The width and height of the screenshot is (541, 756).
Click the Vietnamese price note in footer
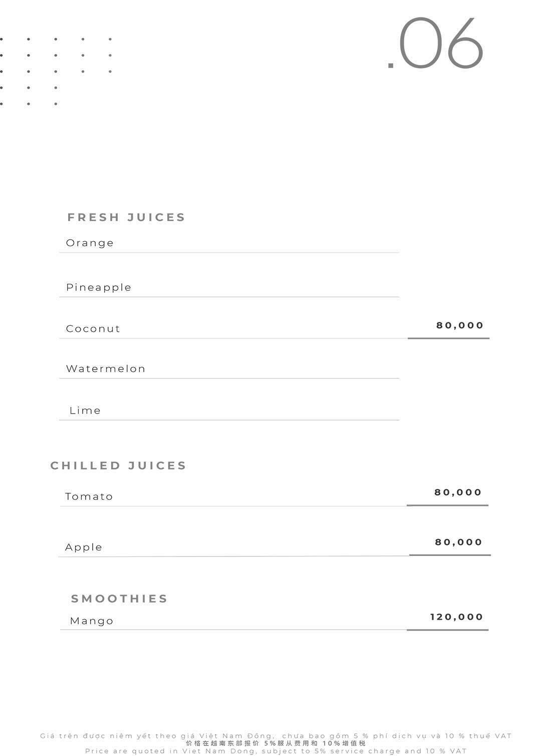click(x=276, y=736)
